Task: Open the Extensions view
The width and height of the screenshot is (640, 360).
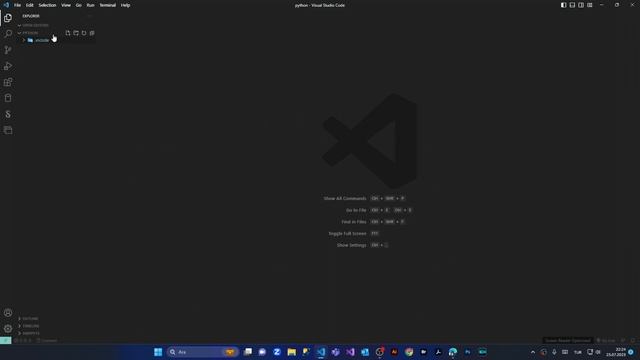Action: click(x=8, y=82)
